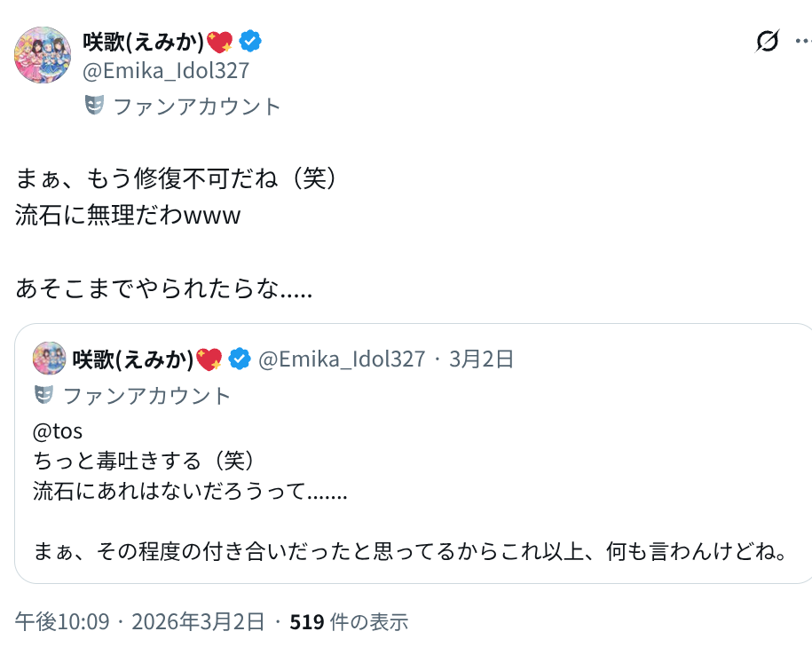
Task: Click the small avatar in the quoted tweet
Action: coord(49,359)
